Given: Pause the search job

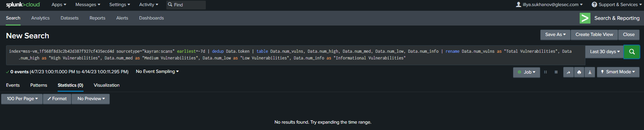Looking at the screenshot, I should pos(545,72).
